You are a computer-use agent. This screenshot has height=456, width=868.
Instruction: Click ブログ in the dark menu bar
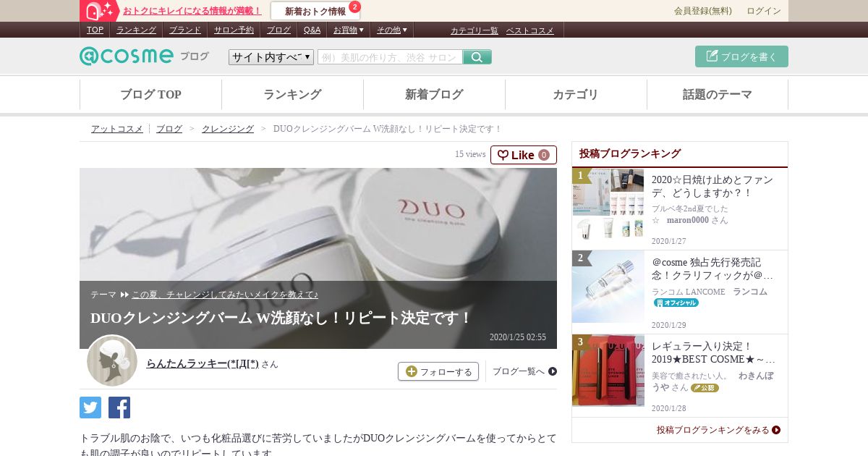(278, 30)
